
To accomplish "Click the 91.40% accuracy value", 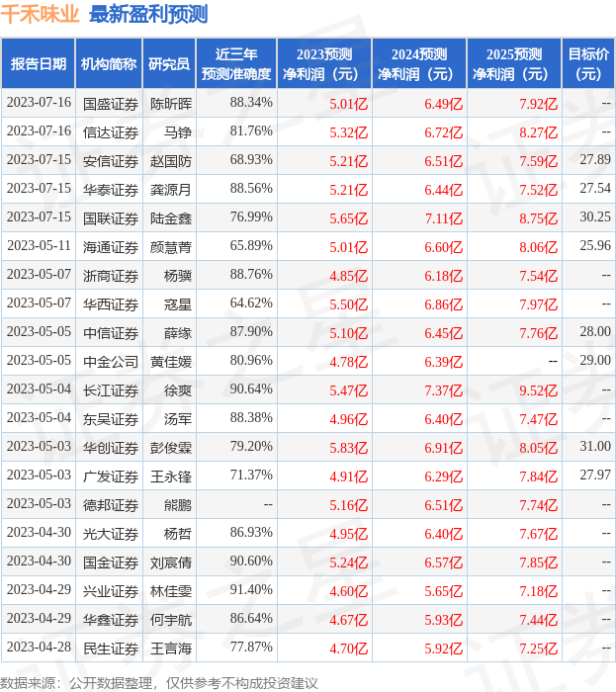I will [x=251, y=590].
